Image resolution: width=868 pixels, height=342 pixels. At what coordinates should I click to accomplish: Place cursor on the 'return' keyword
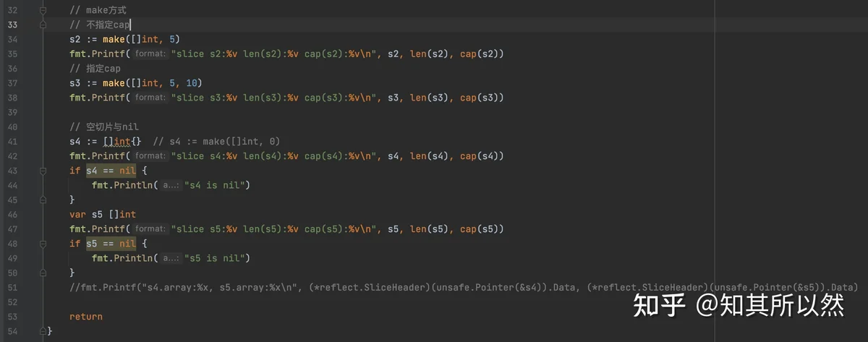(x=86, y=317)
